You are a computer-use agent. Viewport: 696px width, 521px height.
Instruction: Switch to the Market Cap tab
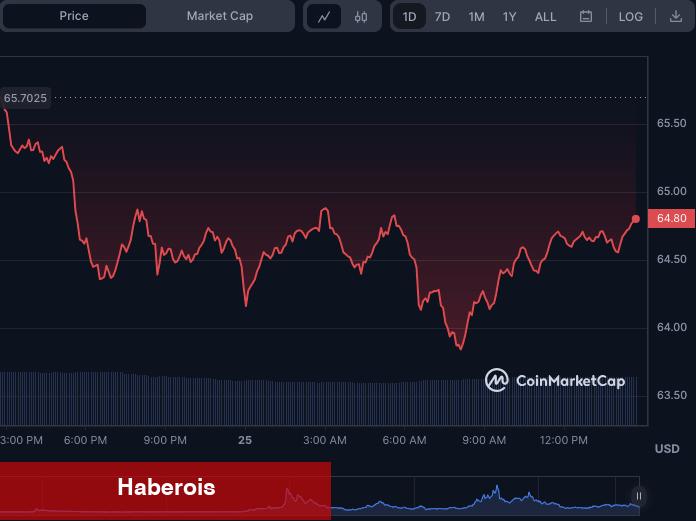point(220,16)
